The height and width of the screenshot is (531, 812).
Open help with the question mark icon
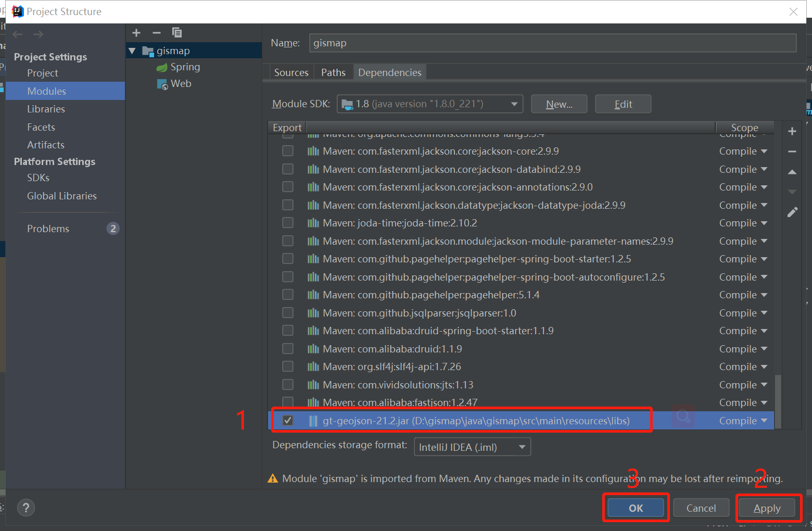click(x=26, y=508)
